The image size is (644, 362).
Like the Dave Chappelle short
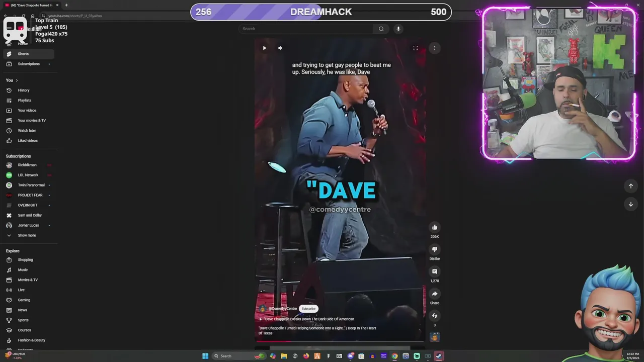(435, 227)
